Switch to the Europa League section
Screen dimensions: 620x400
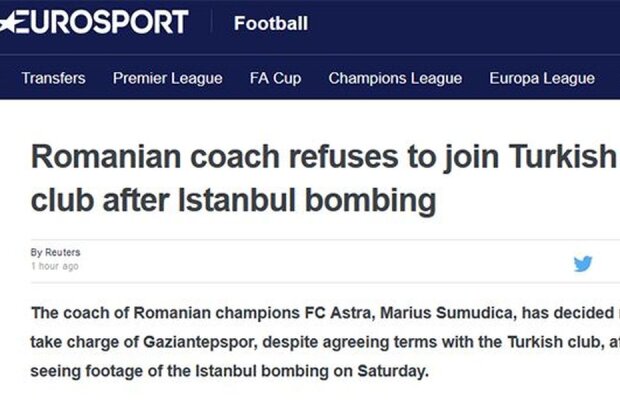tap(542, 78)
